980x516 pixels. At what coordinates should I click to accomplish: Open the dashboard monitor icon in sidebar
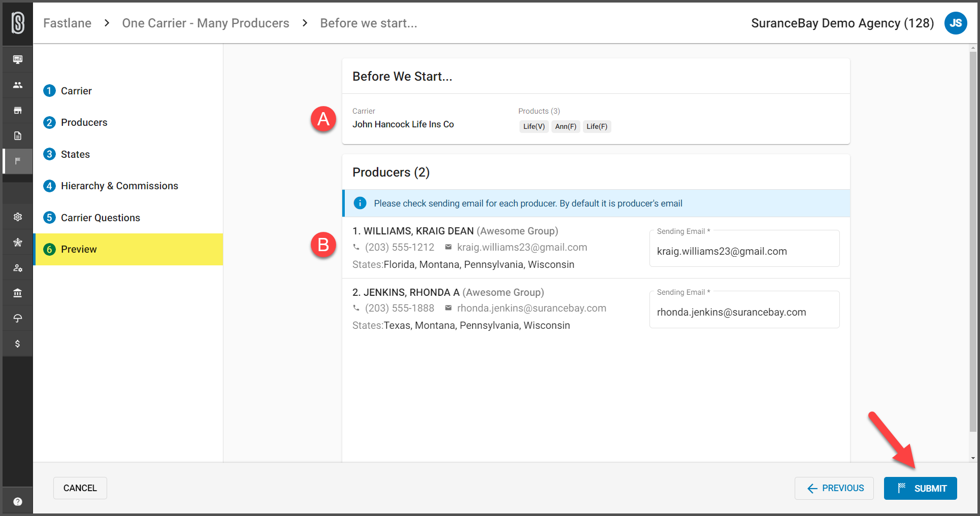tap(18, 59)
